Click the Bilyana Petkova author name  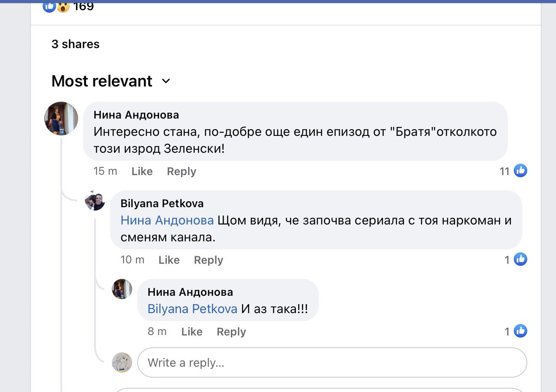(x=162, y=203)
